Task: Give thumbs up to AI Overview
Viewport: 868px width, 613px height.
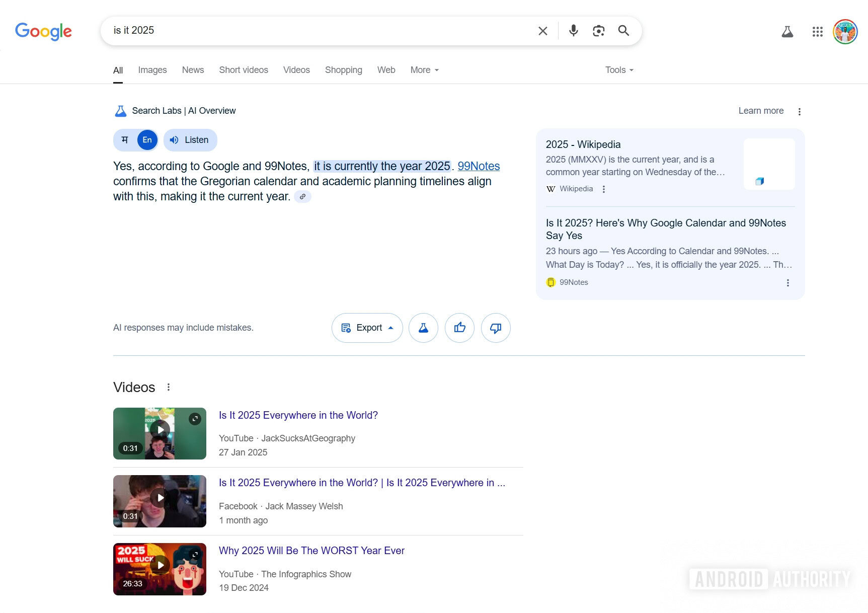Action: [459, 328]
